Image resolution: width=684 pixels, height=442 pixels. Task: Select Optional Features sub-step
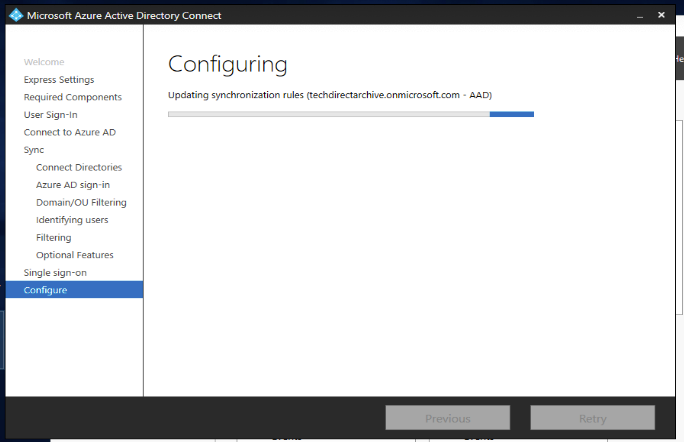75,255
